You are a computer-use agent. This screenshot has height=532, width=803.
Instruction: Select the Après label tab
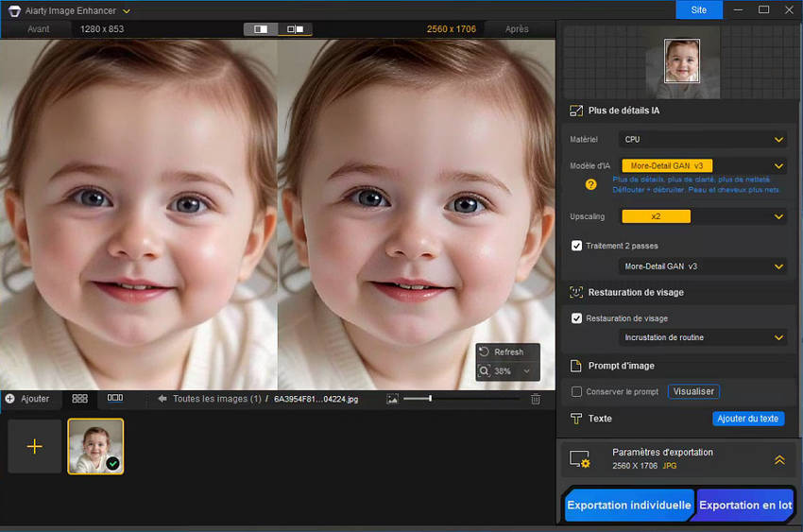click(517, 29)
